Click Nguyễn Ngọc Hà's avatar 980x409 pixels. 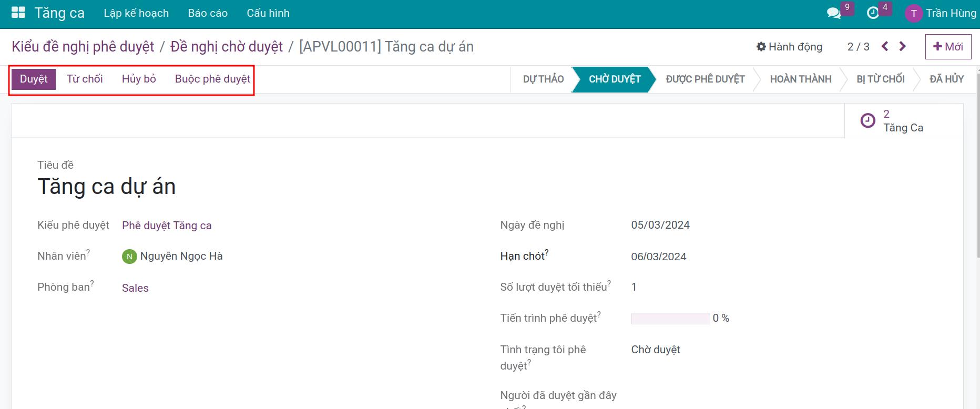pyautogui.click(x=129, y=257)
